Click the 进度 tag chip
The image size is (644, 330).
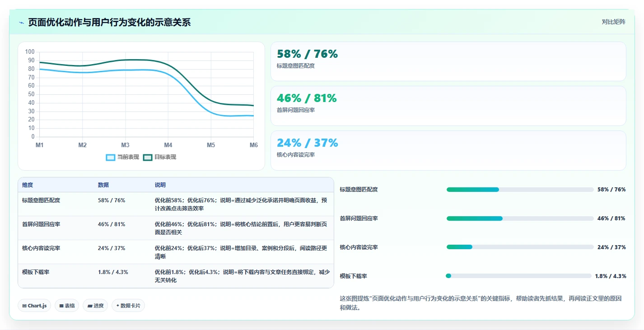[95, 306]
